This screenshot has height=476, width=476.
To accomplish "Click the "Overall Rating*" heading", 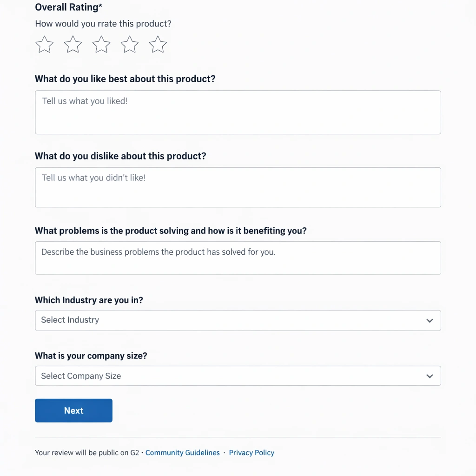I will [x=69, y=7].
